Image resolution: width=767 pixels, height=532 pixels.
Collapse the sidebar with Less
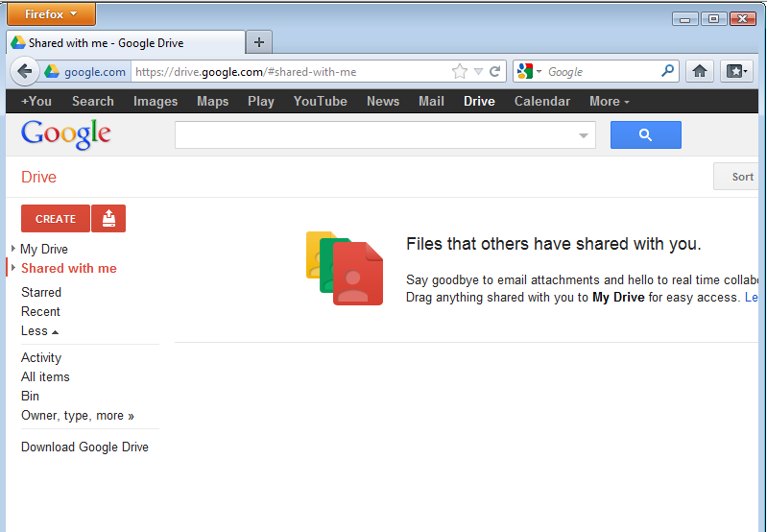(39, 331)
